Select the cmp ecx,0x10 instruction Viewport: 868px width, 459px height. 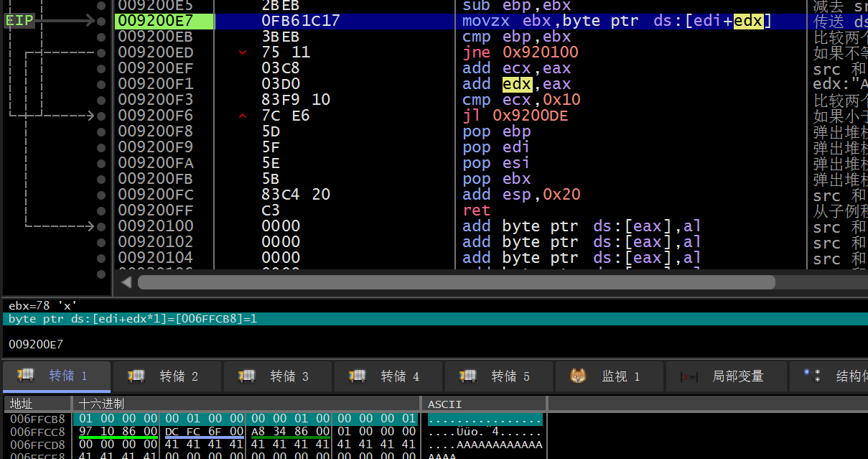click(x=521, y=100)
